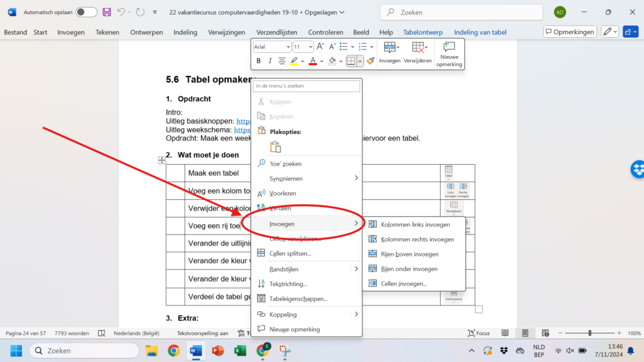Expand the borders dropdown arrow
This screenshot has width=644, height=362.
360,61
